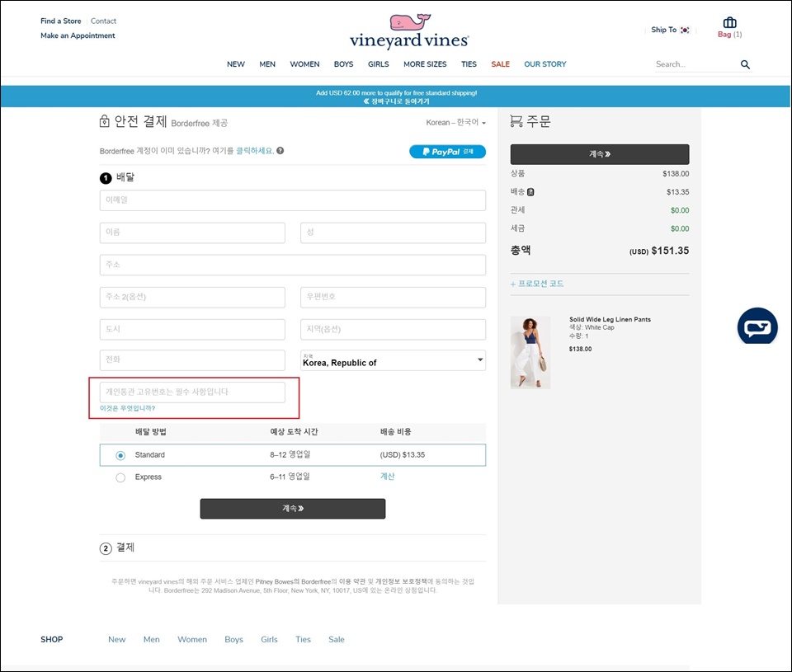The width and height of the screenshot is (792, 672).
Task: Focus the 성 last name field
Action: [393, 233]
